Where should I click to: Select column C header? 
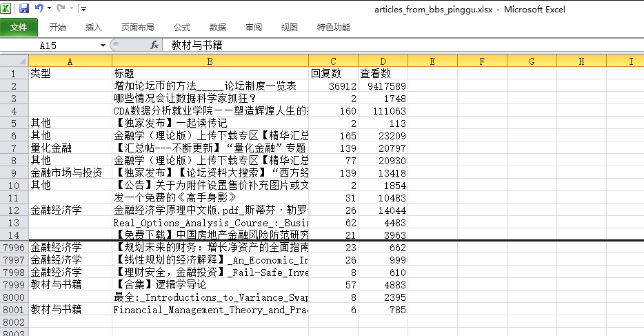[333, 61]
